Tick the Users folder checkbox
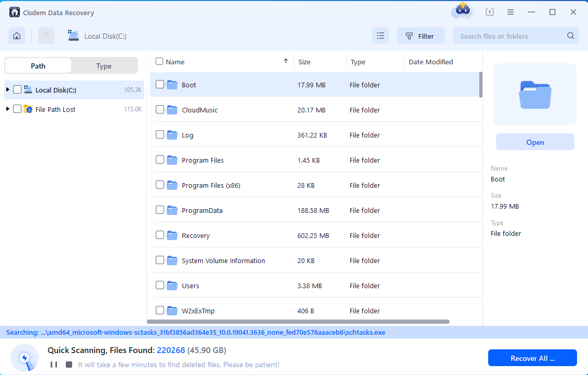Image resolution: width=588 pixels, height=375 pixels. (x=160, y=286)
